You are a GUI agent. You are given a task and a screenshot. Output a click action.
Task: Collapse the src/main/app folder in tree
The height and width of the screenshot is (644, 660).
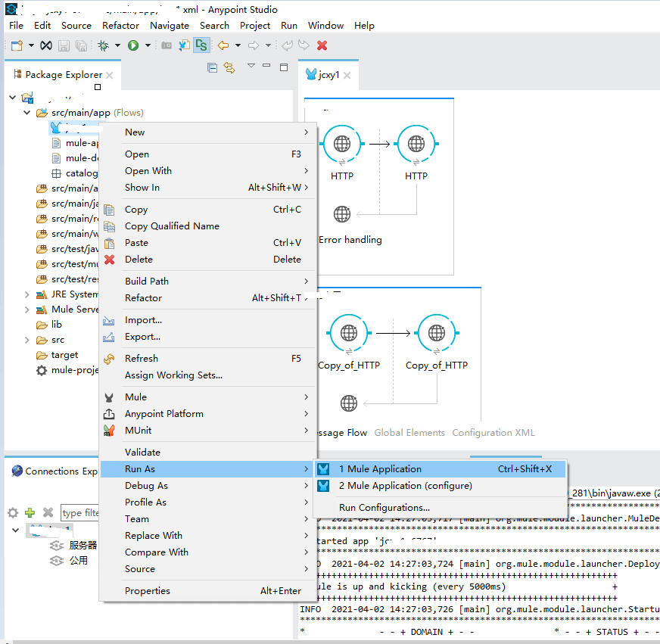tap(27, 113)
